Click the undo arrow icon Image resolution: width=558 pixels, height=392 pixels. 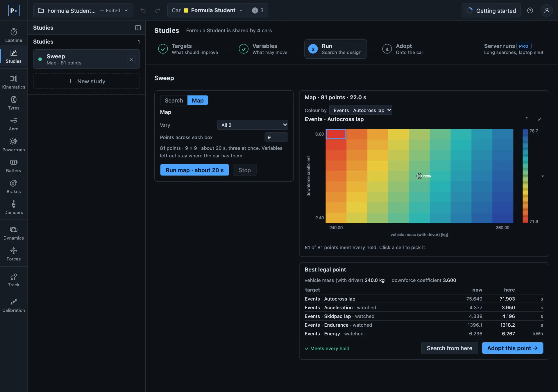[143, 10]
